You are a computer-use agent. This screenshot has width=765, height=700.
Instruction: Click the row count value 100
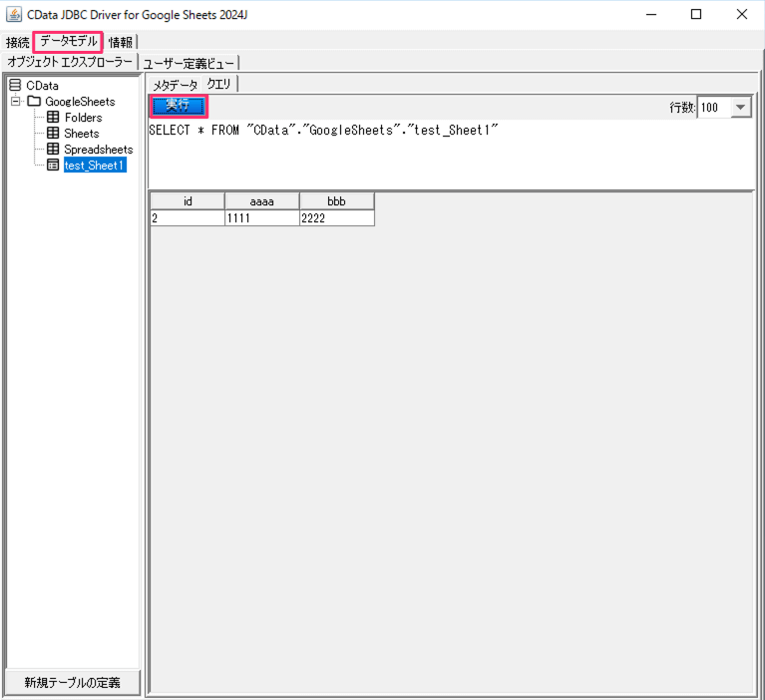point(715,108)
